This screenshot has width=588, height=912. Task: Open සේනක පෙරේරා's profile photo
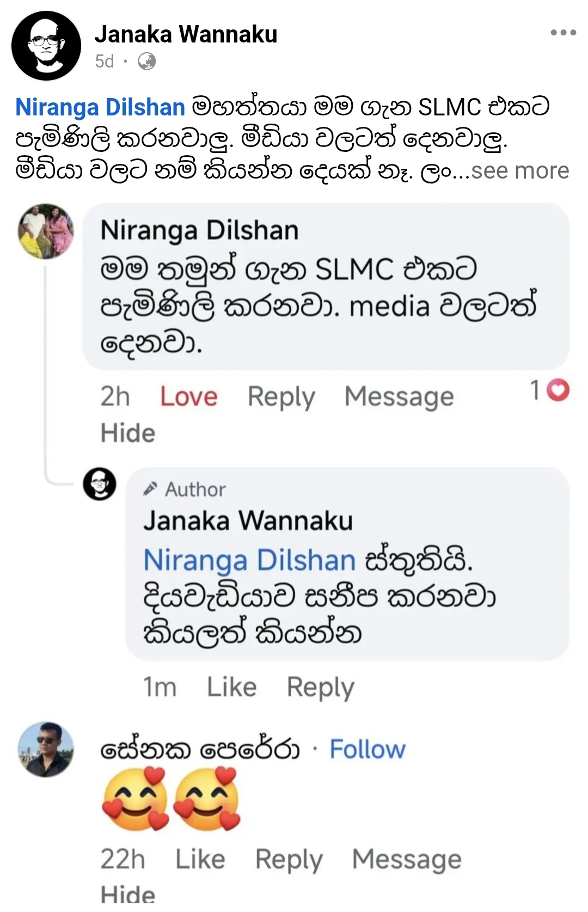[x=46, y=749]
